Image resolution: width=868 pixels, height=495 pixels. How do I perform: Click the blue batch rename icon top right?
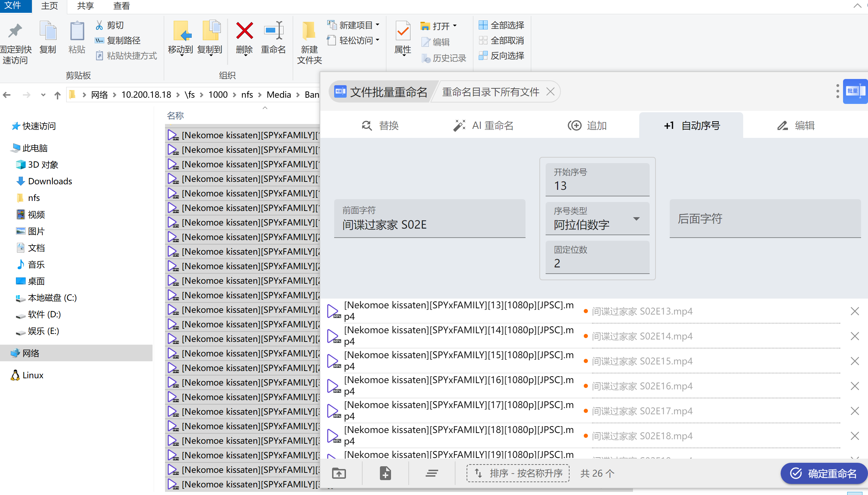click(854, 91)
